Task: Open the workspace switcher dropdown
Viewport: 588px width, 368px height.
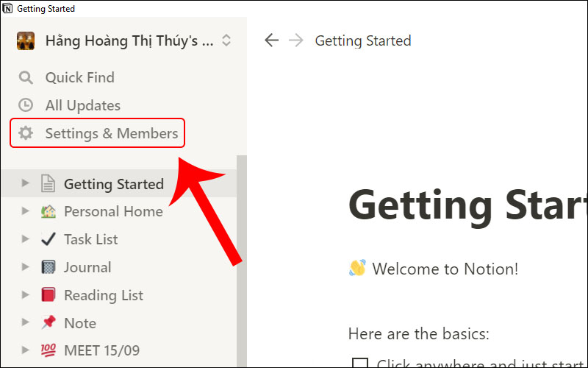Action: click(x=226, y=40)
